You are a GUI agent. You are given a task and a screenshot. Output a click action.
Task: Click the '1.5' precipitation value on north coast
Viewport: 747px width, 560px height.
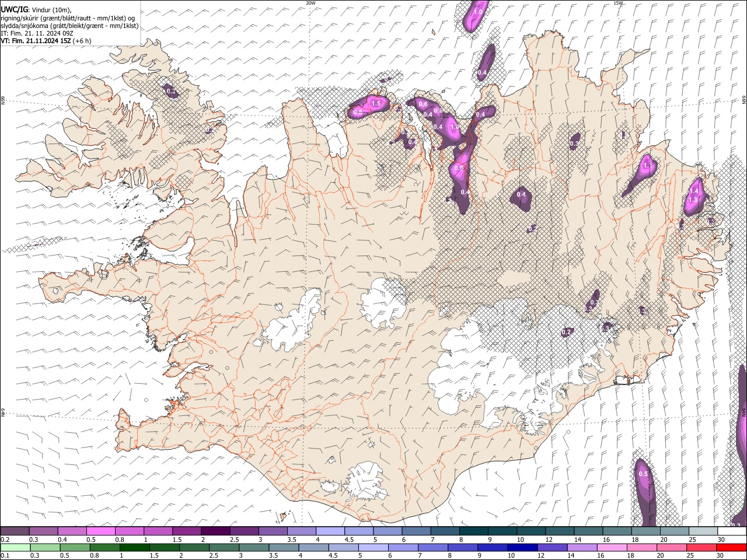(x=376, y=104)
